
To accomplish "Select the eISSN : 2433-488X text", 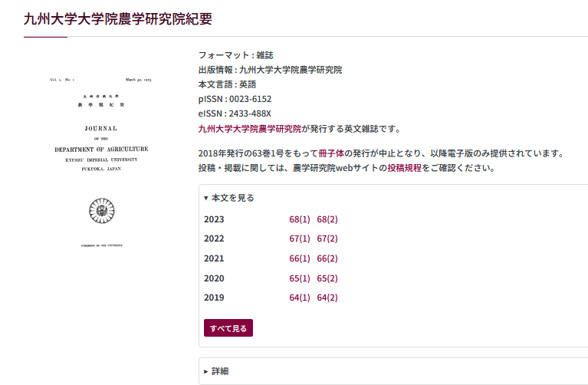I will 235,114.
